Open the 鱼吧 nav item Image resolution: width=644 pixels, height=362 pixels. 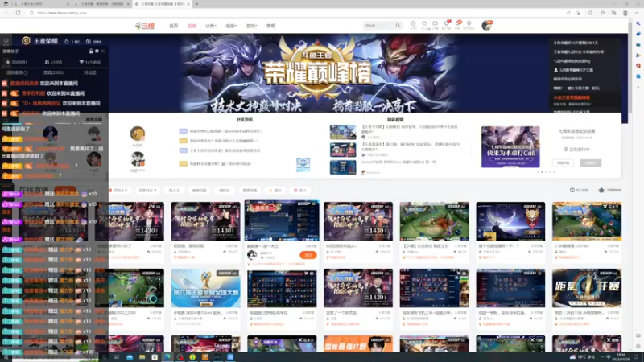click(x=270, y=26)
